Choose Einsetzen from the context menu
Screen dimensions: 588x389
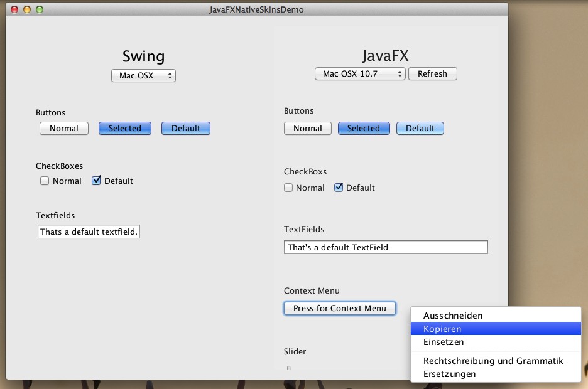click(444, 343)
